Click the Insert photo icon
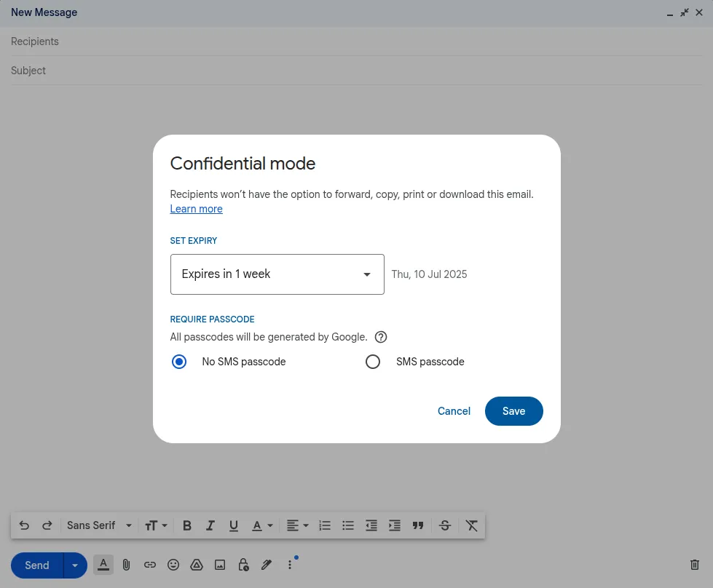 coord(220,565)
